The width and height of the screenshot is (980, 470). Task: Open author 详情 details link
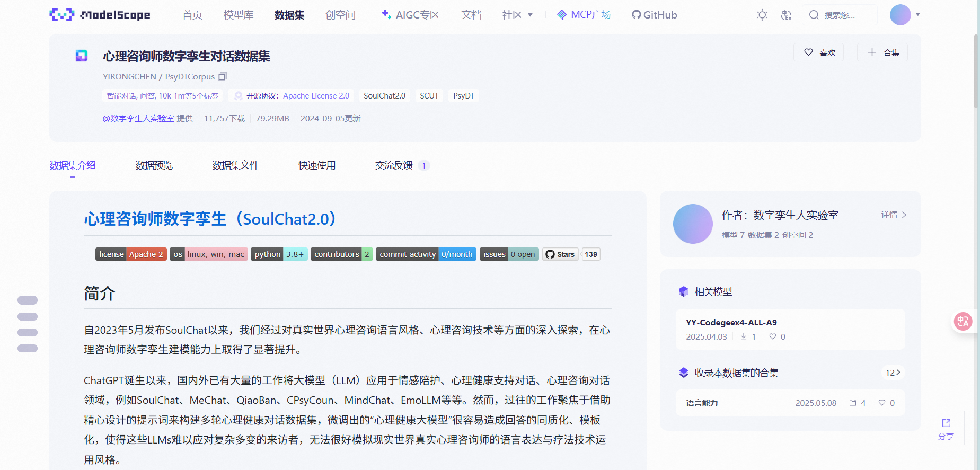pyautogui.click(x=894, y=215)
